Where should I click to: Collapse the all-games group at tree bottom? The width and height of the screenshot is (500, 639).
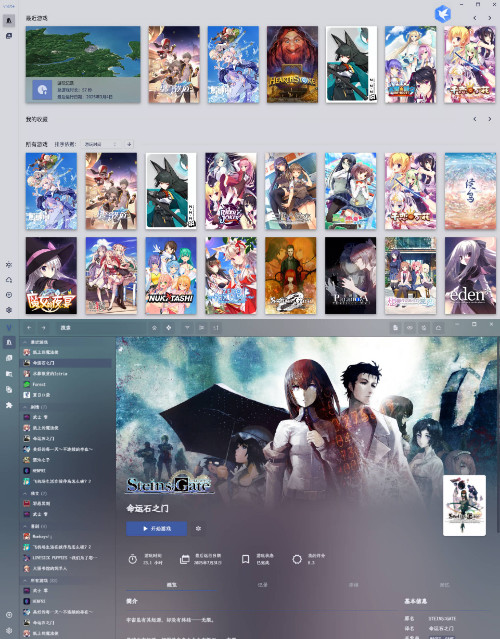point(25,580)
